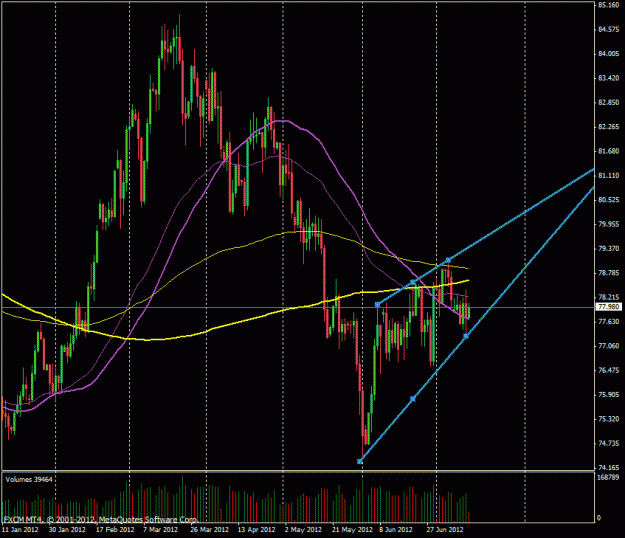Click the 84.005 price axis label

tap(609, 54)
